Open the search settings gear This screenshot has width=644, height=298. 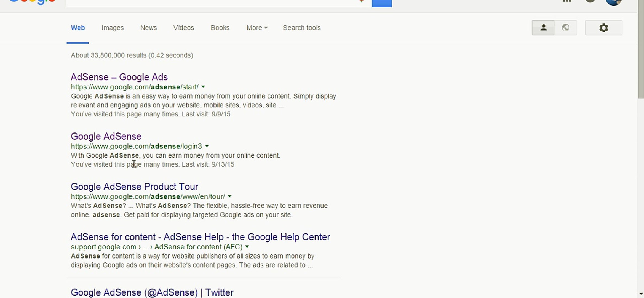[603, 28]
